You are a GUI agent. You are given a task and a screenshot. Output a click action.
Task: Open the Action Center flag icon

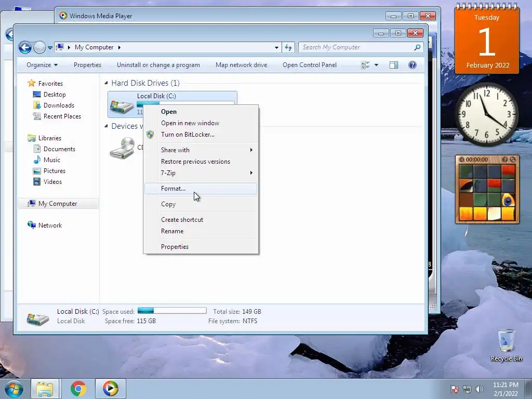(x=455, y=389)
